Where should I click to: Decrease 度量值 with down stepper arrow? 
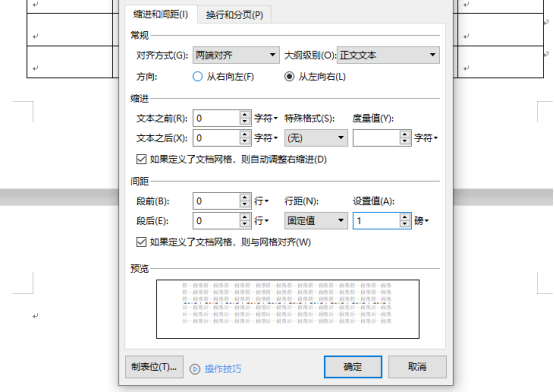405,142
